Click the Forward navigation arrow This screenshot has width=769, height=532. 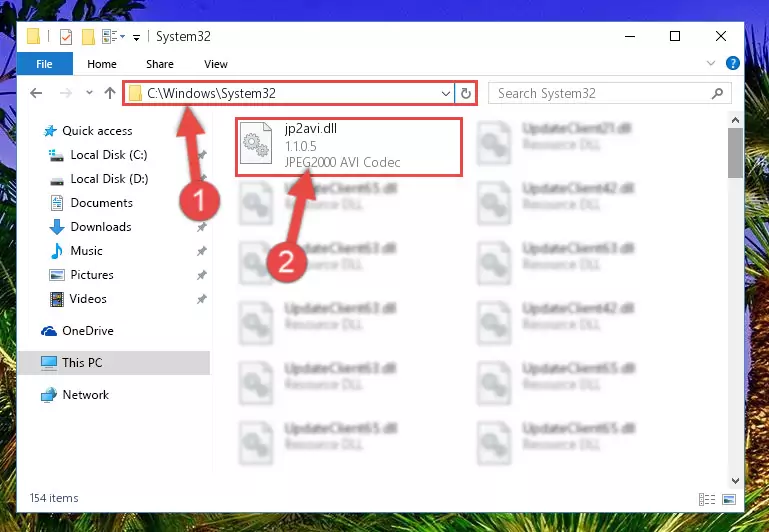[x=65, y=93]
